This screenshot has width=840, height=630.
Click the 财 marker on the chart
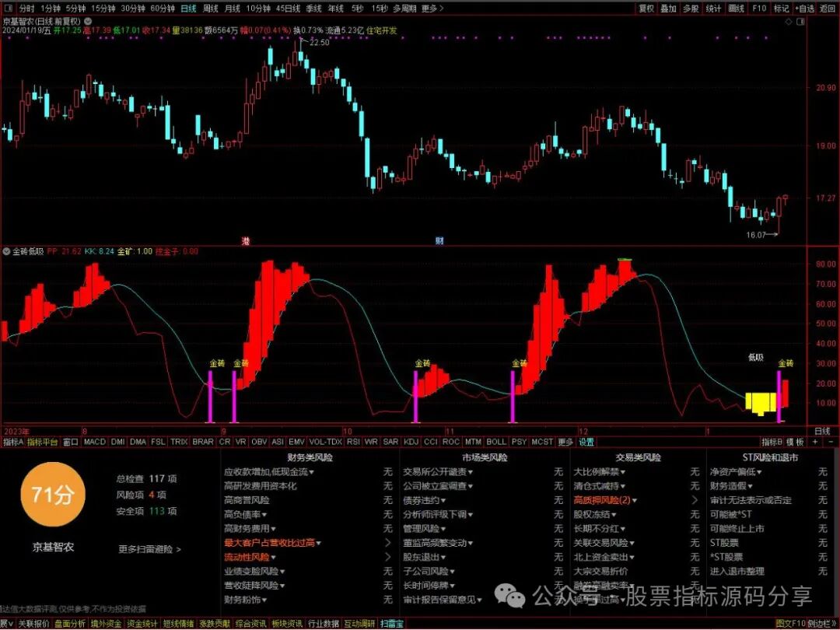tap(439, 241)
